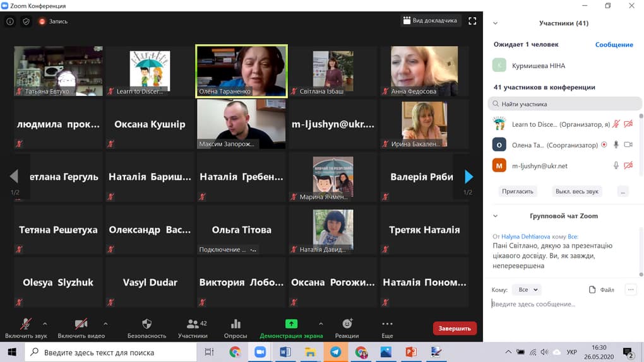Image resolution: width=644 pixels, height=362 pixels.
Task: Toggle Включить видео camera button
Action: [x=81, y=329]
